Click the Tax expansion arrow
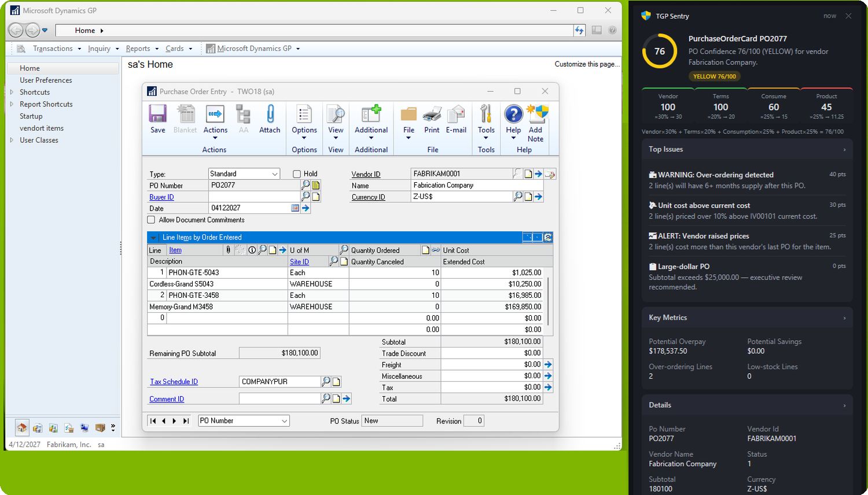 click(548, 387)
